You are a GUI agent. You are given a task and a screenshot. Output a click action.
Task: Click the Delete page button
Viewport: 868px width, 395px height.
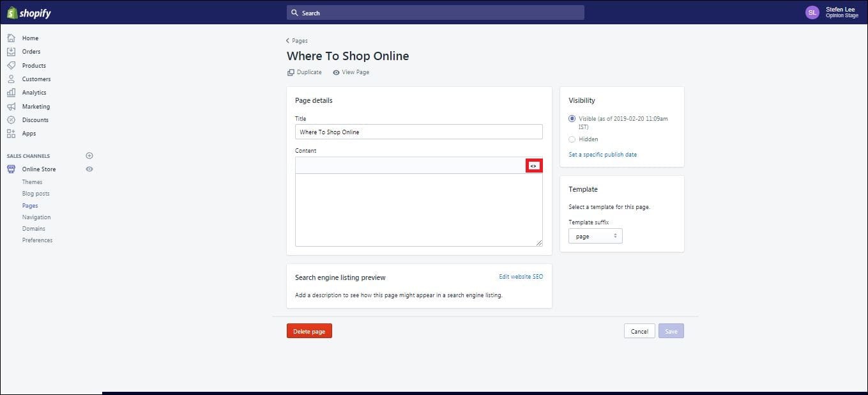[x=308, y=330]
